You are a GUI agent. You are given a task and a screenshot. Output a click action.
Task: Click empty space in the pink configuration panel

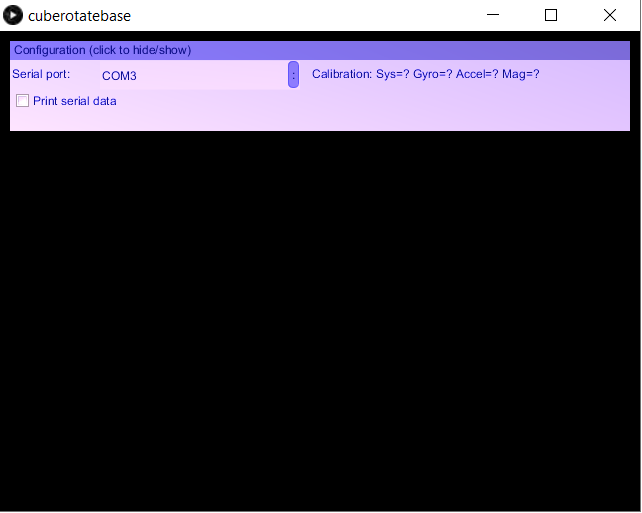click(x=400, y=110)
